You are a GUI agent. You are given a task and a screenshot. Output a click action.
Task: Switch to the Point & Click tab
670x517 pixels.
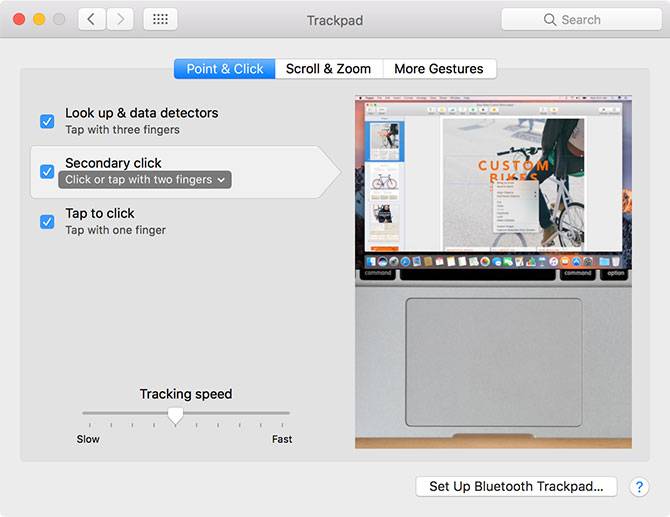coord(225,69)
